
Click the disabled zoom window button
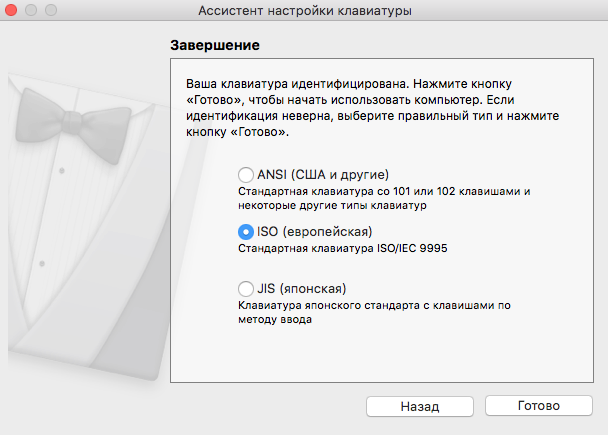pos(51,10)
